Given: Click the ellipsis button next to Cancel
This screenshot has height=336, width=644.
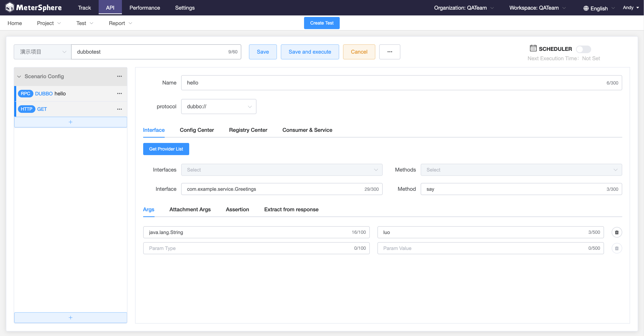Looking at the screenshot, I should (390, 52).
